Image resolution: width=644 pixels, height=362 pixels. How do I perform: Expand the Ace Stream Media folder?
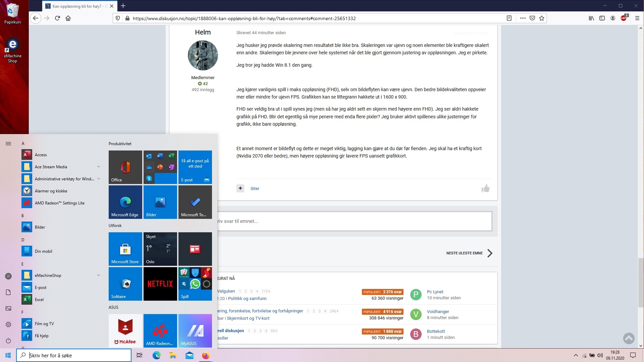tap(98, 167)
